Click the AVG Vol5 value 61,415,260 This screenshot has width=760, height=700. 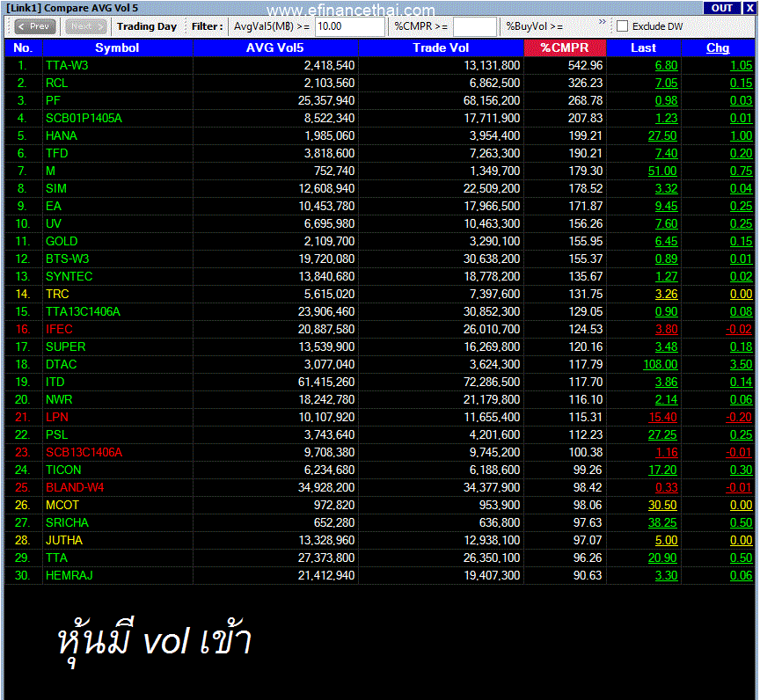pos(326,383)
